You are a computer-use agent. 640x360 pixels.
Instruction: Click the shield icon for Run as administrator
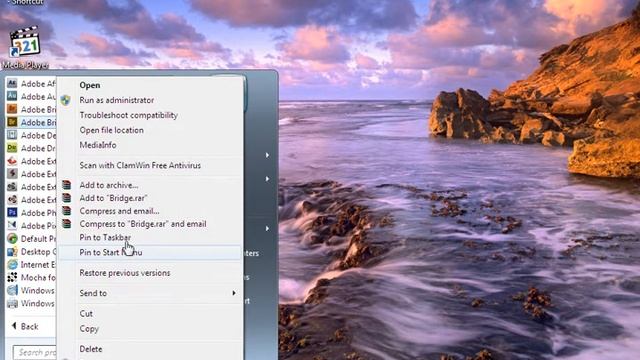coord(65,100)
